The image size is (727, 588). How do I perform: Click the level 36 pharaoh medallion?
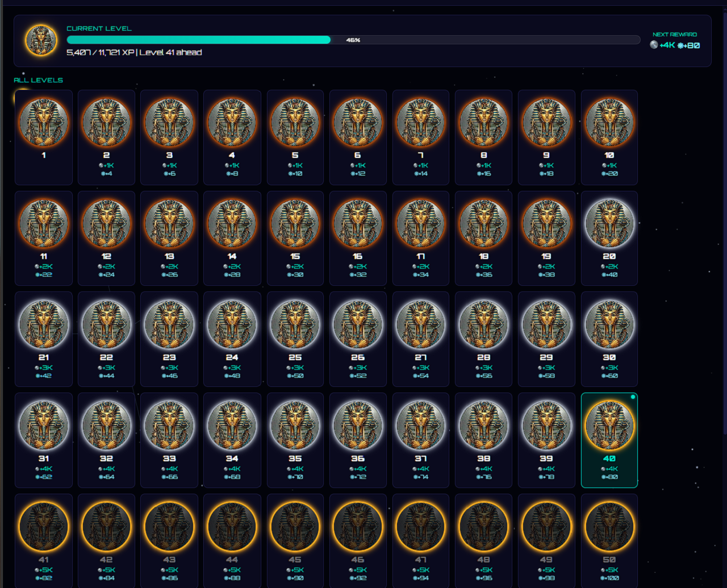[x=358, y=426]
